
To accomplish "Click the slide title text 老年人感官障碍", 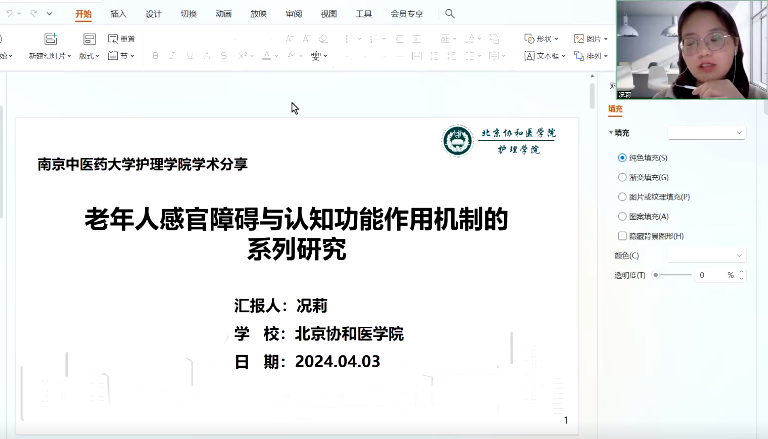I will [x=296, y=221].
